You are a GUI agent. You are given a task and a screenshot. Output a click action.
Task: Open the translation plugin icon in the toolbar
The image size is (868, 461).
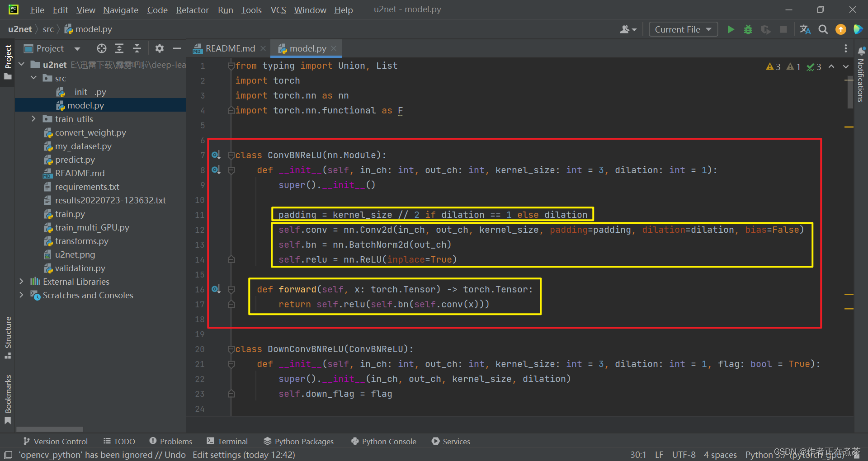click(x=805, y=29)
